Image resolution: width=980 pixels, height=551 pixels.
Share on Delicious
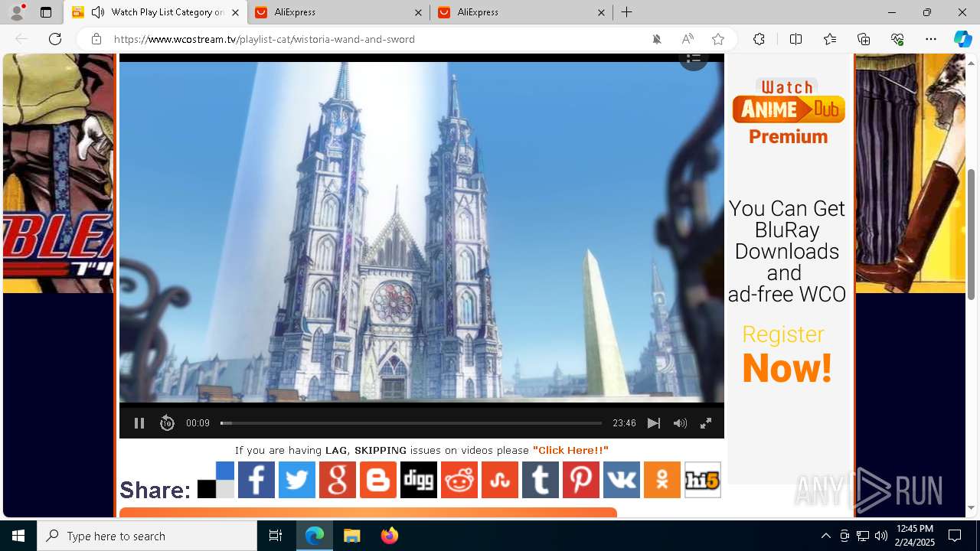(216, 480)
